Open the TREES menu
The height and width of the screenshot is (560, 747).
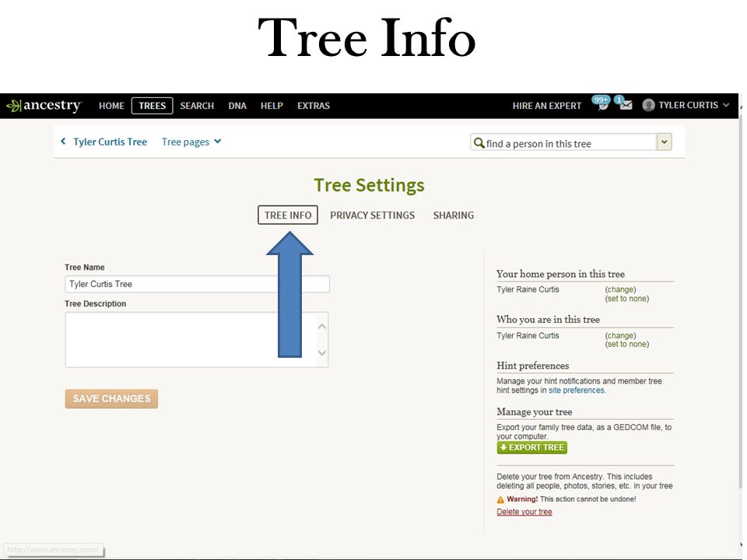[152, 106]
